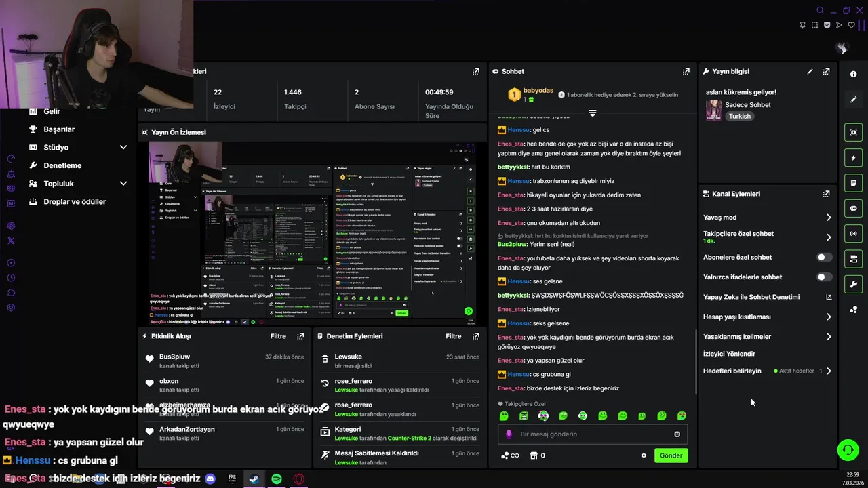
Task: Open the emoji picker in message box
Action: click(677, 434)
